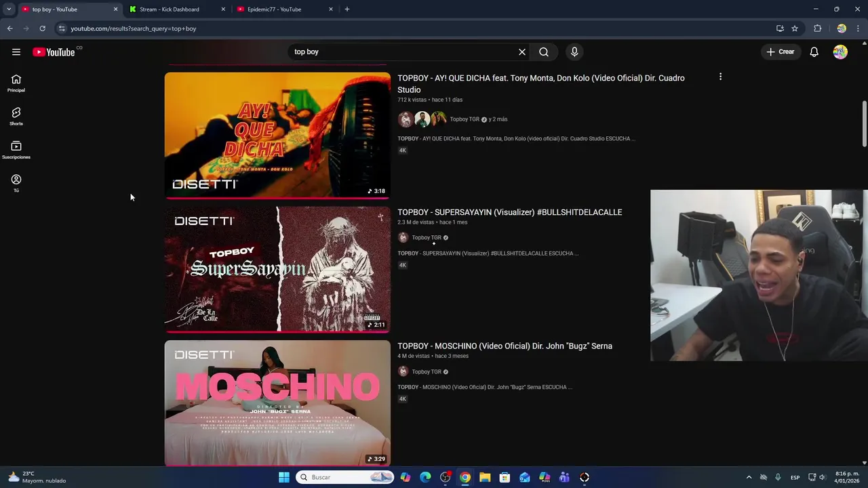Open Windows Start menu

pos(284,477)
